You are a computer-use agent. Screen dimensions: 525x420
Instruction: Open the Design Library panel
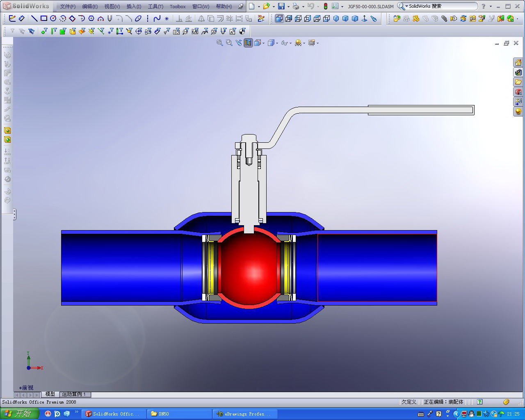tap(518, 72)
